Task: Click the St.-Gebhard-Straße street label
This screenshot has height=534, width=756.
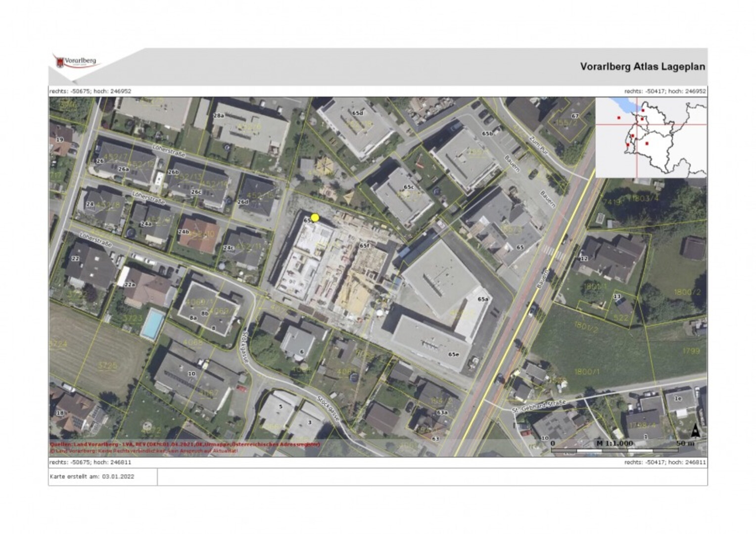Action: pos(539,406)
